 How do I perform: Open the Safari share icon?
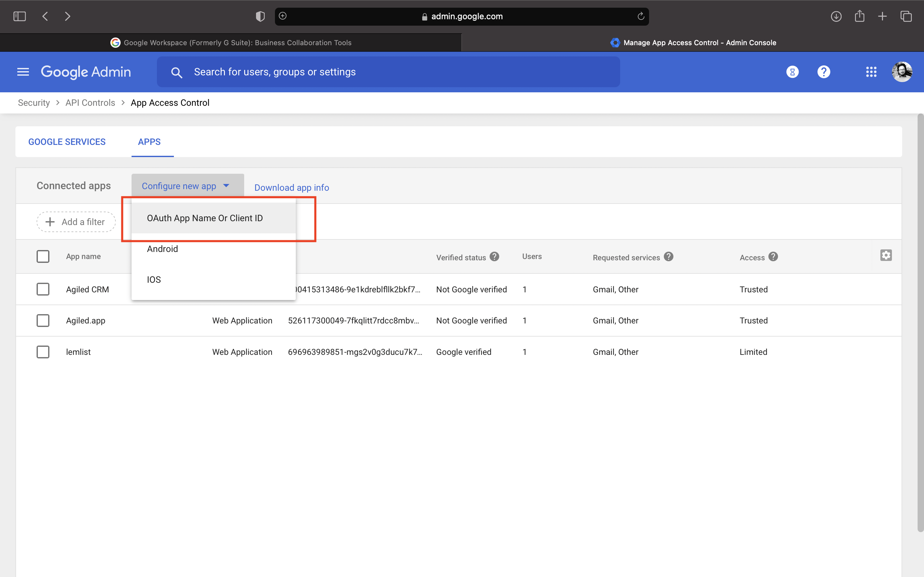(859, 16)
